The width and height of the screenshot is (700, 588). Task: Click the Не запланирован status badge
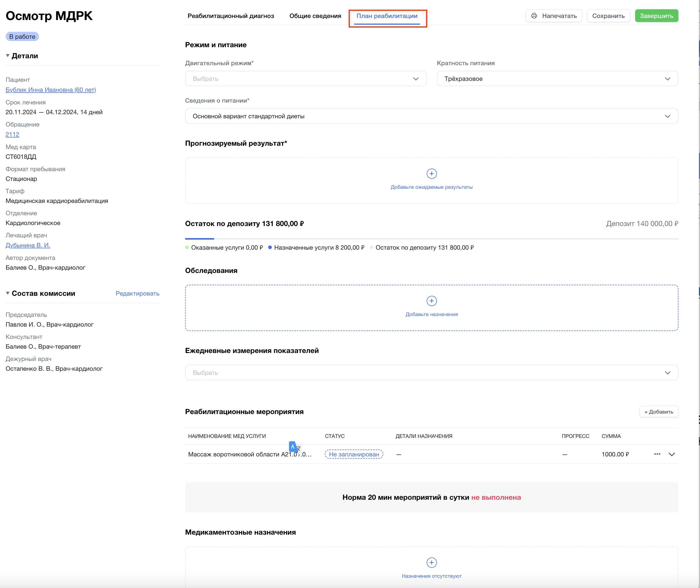[354, 454]
